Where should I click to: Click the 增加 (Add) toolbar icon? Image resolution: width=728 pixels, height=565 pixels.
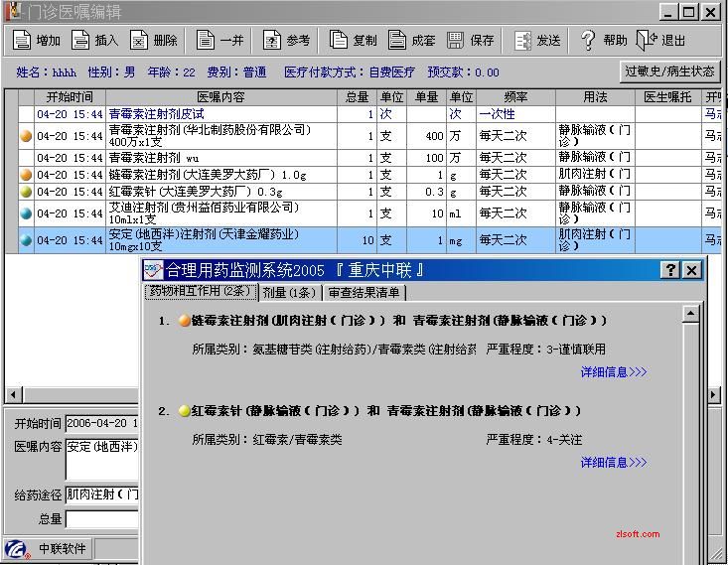pyautogui.click(x=22, y=41)
